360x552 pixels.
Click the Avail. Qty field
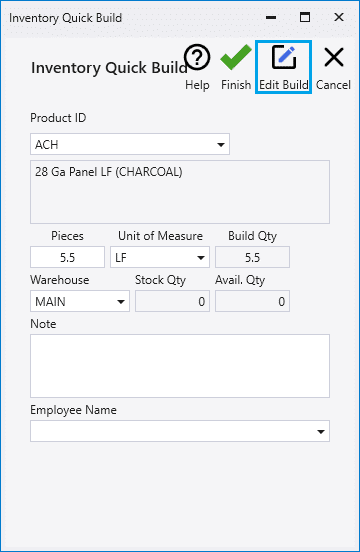[x=252, y=301]
